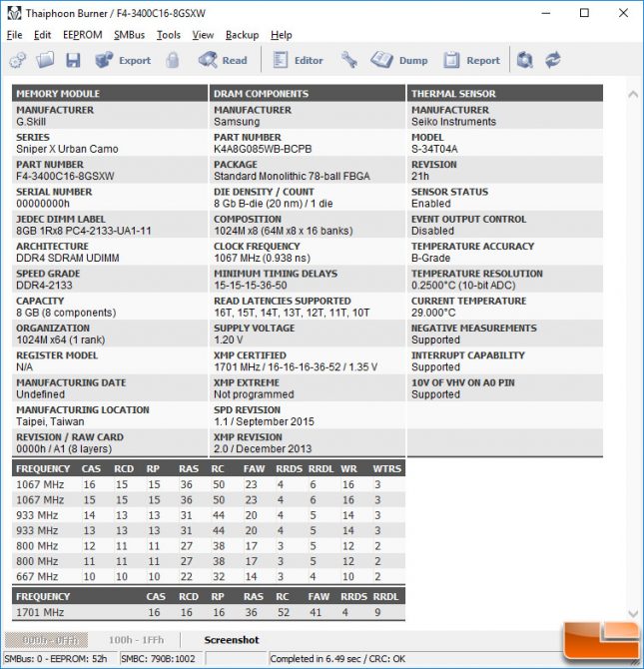Image resolution: width=644 pixels, height=669 pixels.
Task: Click the Taipei, Taiwan location value
Action: pos(50,422)
